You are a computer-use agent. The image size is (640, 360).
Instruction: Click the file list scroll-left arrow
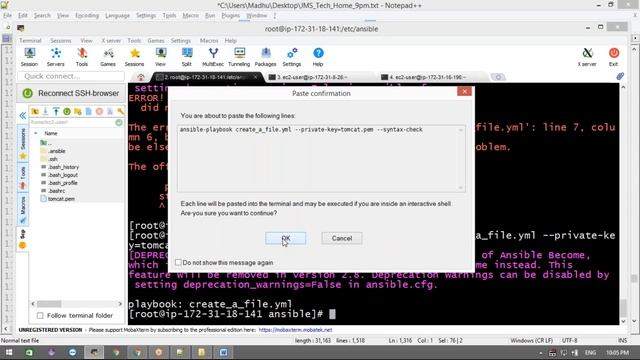[33, 304]
